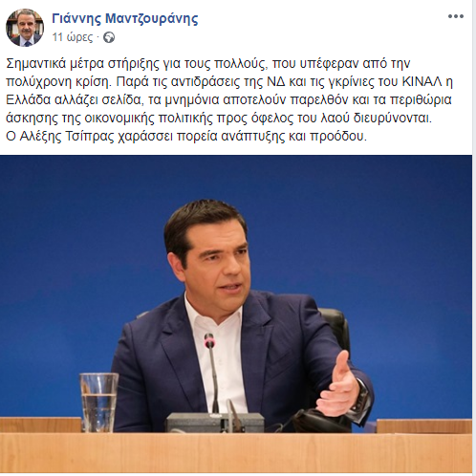Open the press conference photo in viewer
This screenshot has height=476, width=476.
click(236, 314)
